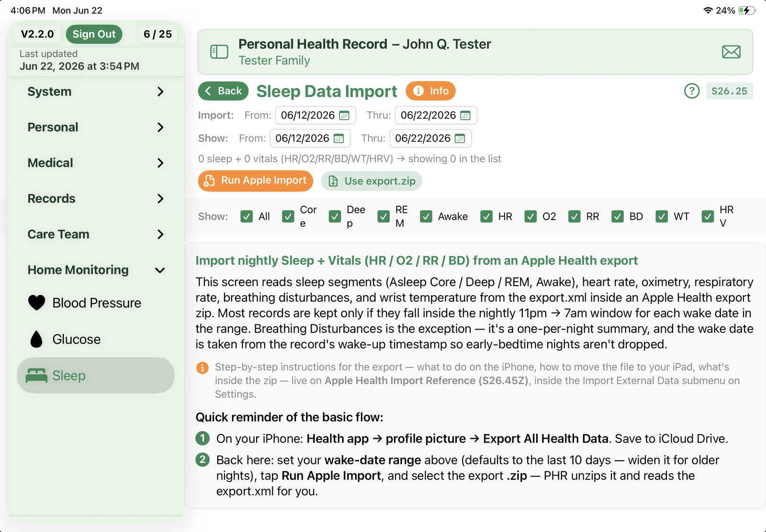Click Apple Health Import Reference (S26.45Z) text
The height and width of the screenshot is (532, 766).
(427, 381)
